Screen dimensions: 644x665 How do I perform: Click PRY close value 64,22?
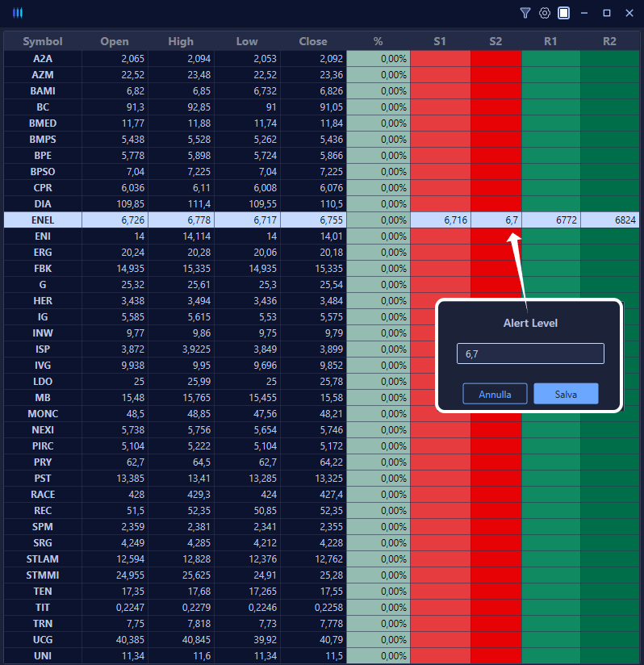click(313, 462)
